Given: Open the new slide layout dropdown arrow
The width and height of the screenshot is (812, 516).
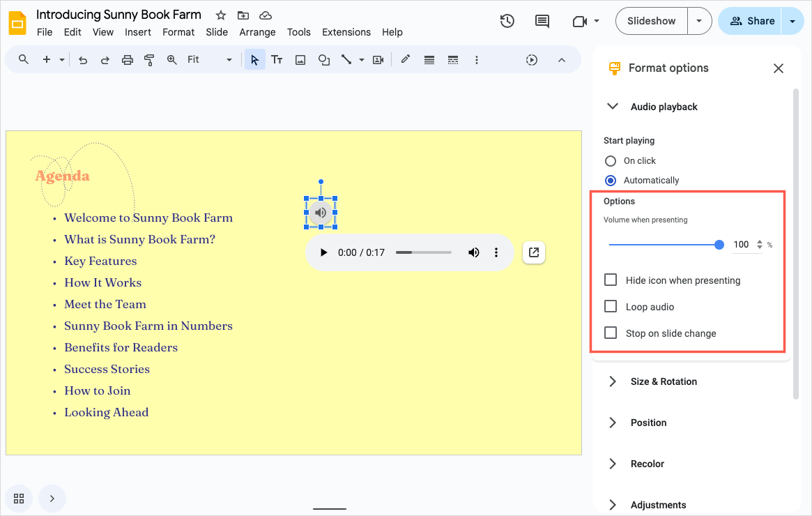Looking at the screenshot, I should tap(62, 60).
